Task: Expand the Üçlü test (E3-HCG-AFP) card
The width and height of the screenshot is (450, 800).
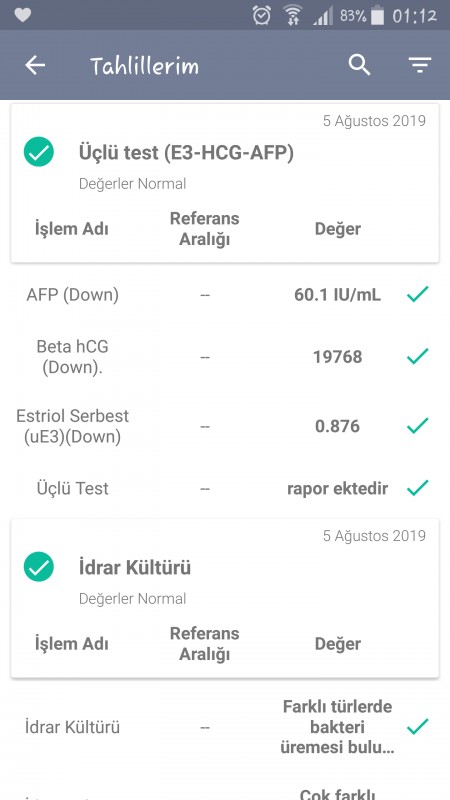Action: coord(225,183)
